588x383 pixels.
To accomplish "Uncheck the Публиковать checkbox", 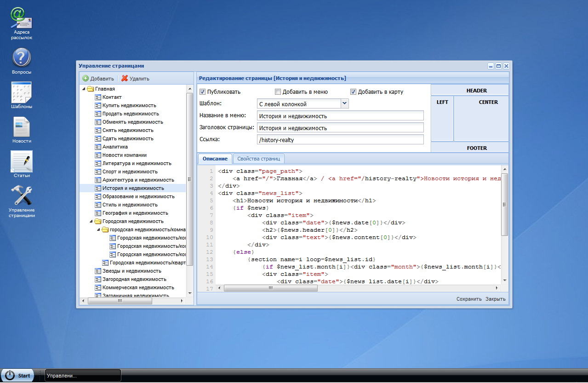I will 203,91.
